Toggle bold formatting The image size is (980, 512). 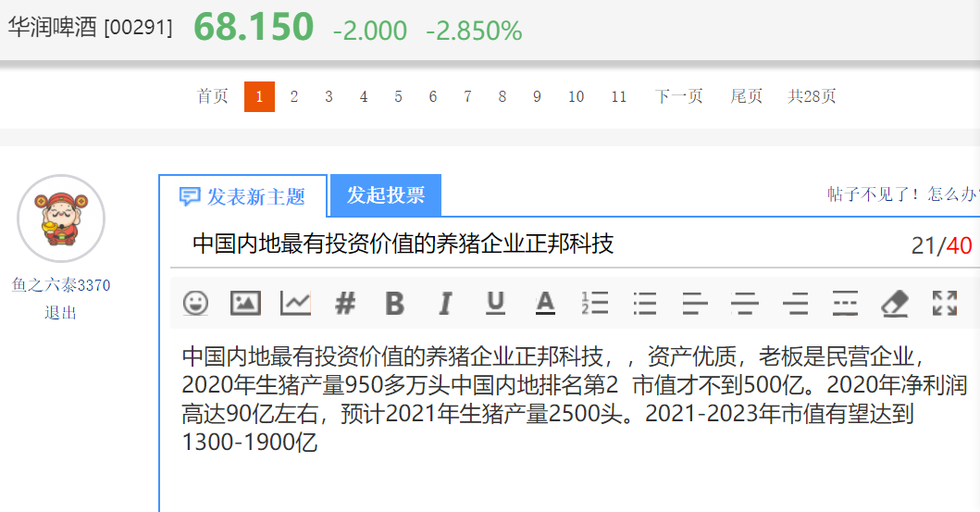tap(394, 304)
